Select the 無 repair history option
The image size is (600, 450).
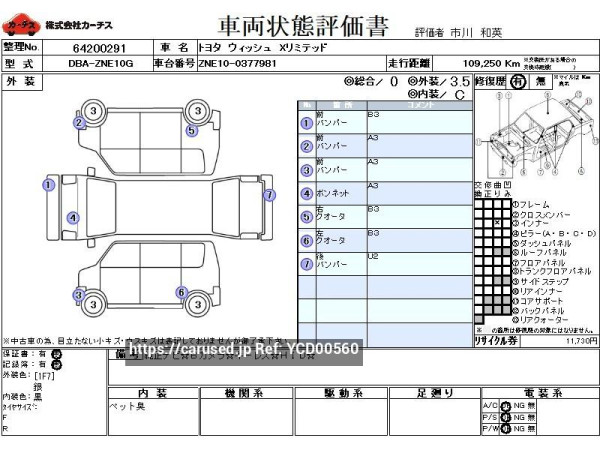(x=540, y=81)
